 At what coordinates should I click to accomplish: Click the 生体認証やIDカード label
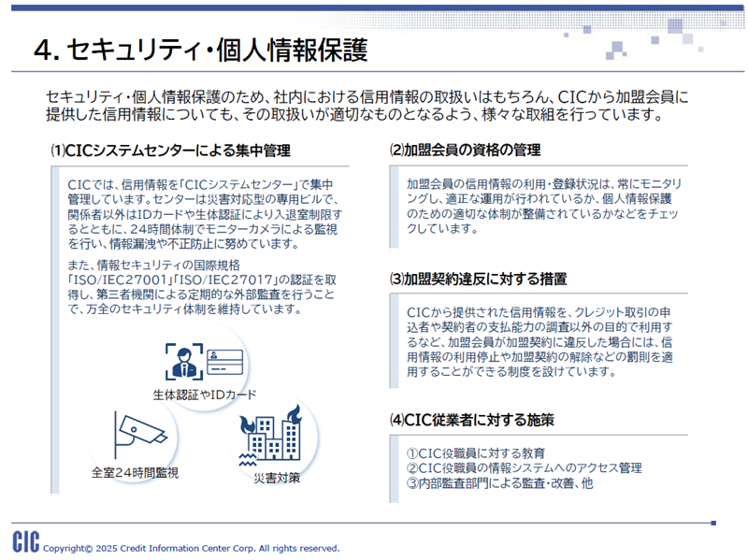pos(205,394)
